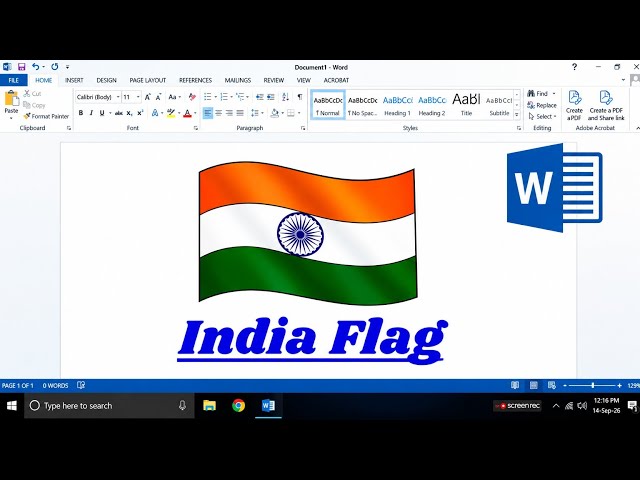
Task: Select Align Left
Action: point(208,113)
